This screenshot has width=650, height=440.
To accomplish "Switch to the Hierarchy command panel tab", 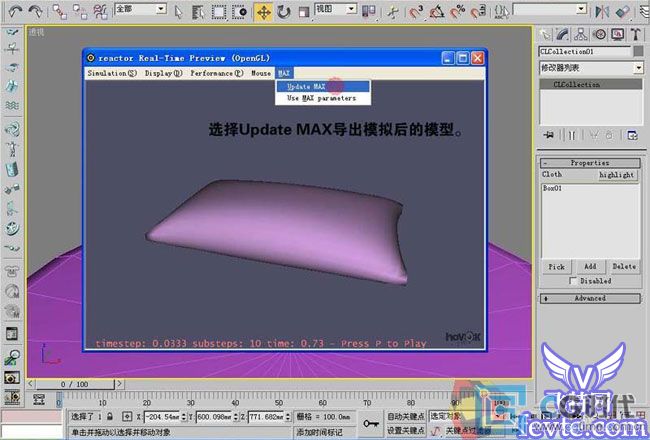I will [x=581, y=34].
